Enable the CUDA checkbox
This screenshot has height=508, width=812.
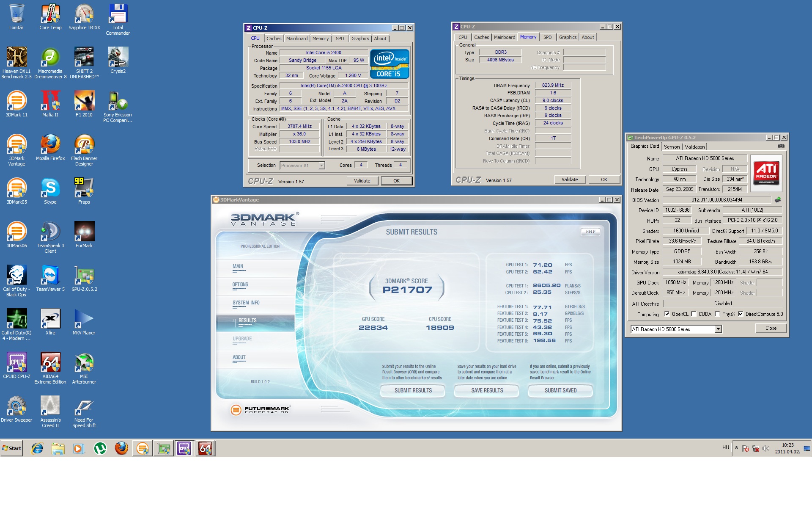(694, 314)
